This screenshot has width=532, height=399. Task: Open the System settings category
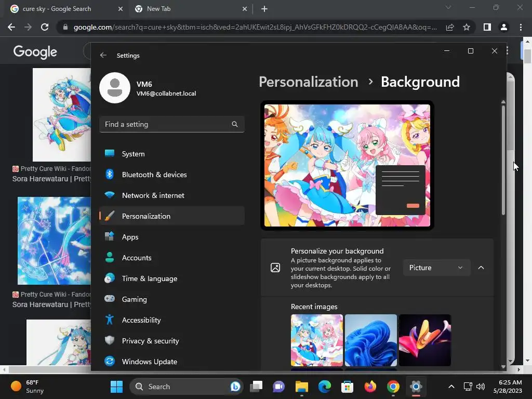[171, 154]
